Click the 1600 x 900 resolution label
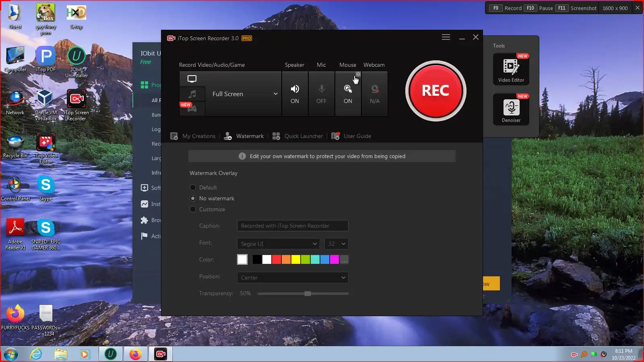 click(x=615, y=8)
